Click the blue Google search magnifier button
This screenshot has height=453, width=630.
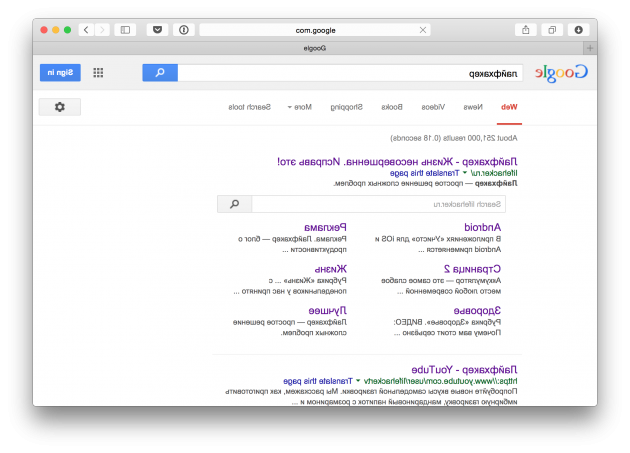coord(160,73)
